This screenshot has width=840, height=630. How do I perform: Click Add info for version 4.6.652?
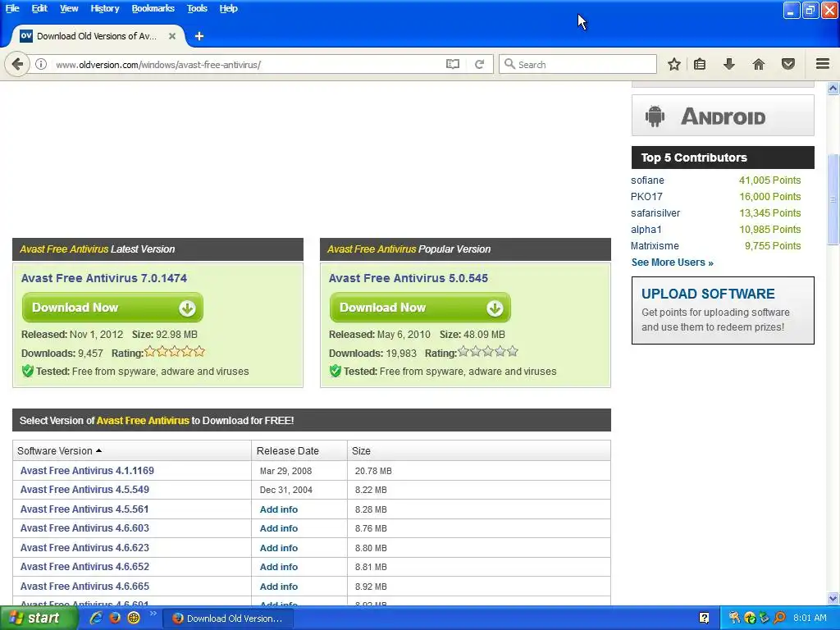coord(279,567)
